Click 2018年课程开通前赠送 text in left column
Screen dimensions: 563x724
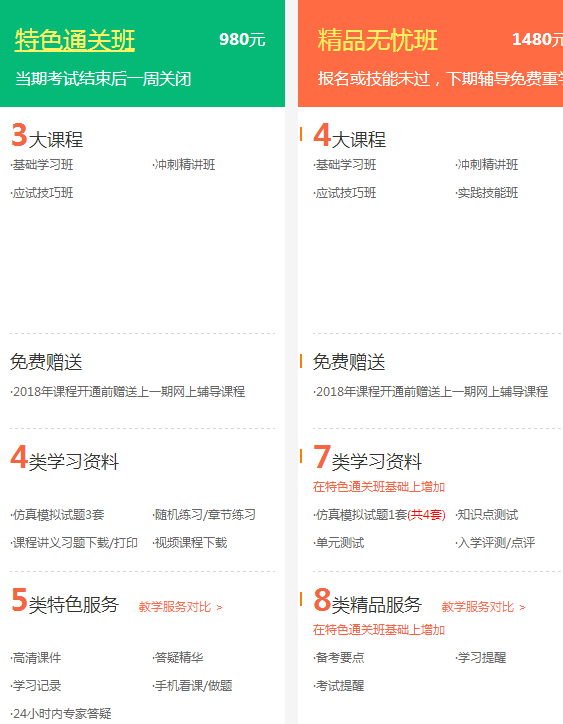[128, 392]
